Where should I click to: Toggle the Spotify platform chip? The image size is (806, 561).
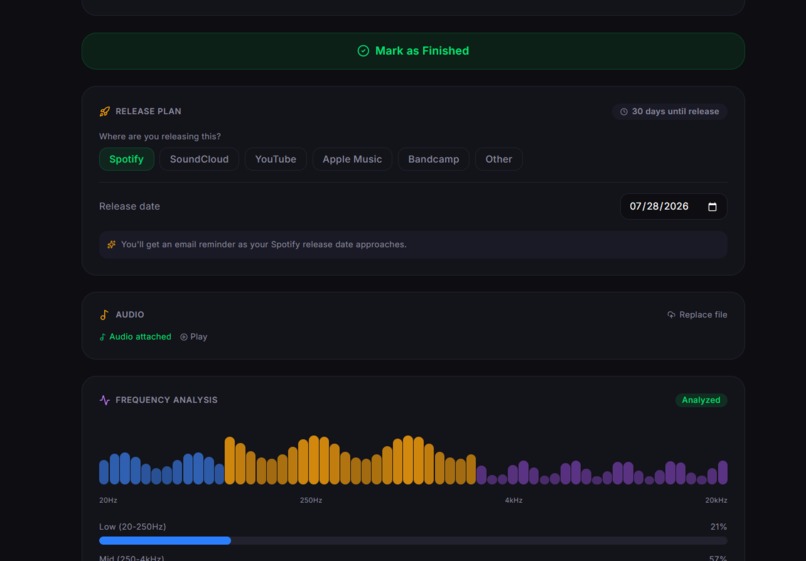126,159
